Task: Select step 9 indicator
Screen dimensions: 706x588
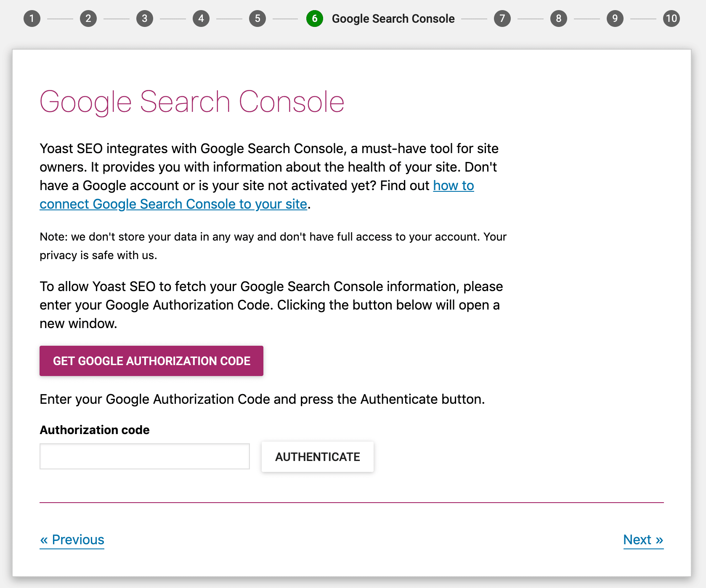Action: (x=615, y=19)
